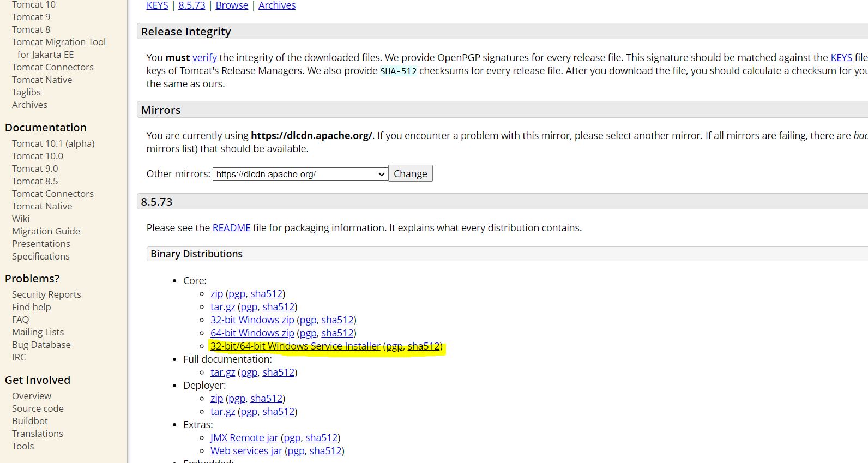
Task: Open KEYS link in Release Integrity paragraph
Action: (841, 57)
